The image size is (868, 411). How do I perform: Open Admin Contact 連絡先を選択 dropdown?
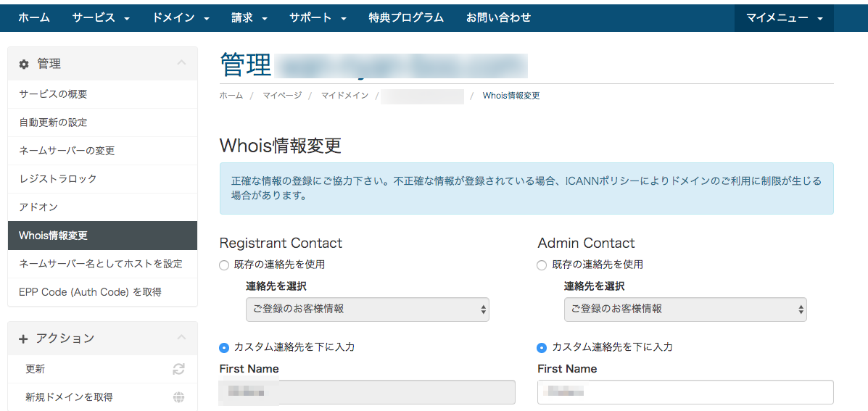coord(685,310)
